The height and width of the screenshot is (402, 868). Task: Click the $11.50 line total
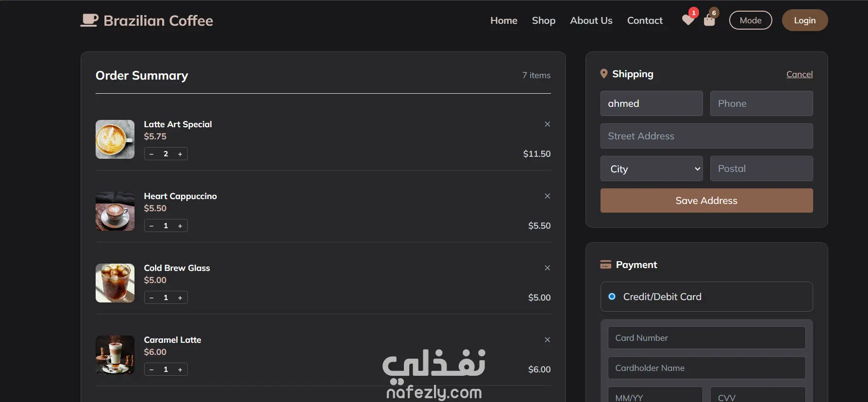[x=537, y=154]
